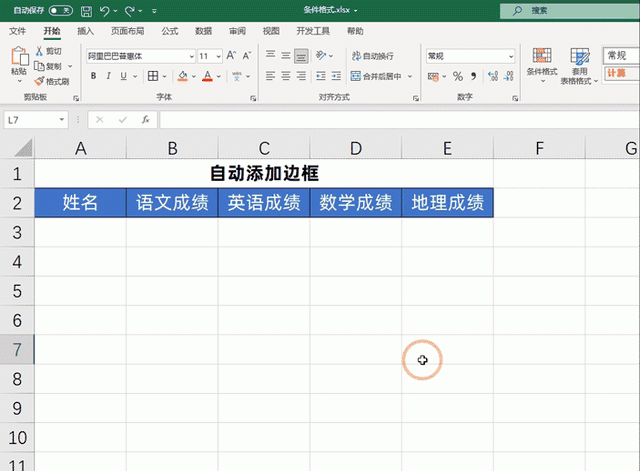Click the Paste (粘贴) icon

19,56
